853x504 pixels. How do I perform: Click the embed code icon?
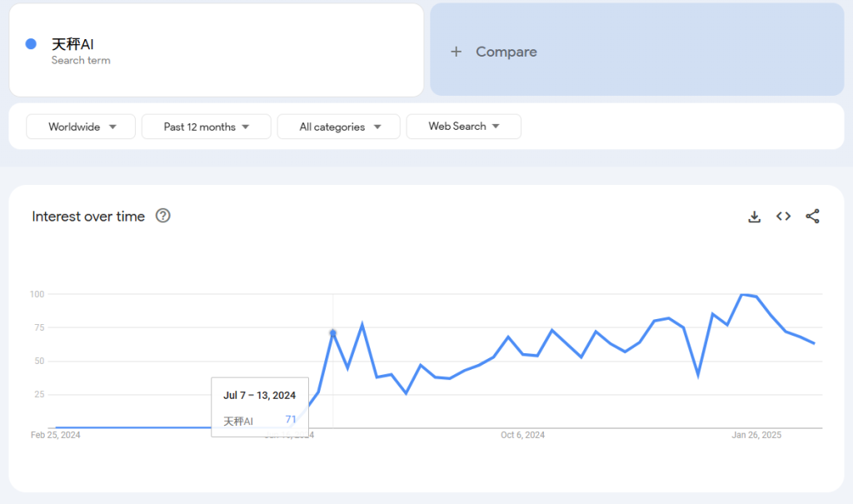[783, 217]
